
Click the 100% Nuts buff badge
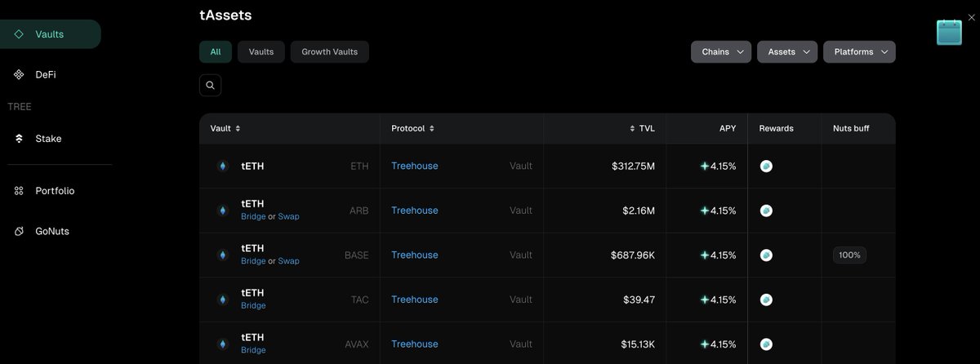coord(849,255)
